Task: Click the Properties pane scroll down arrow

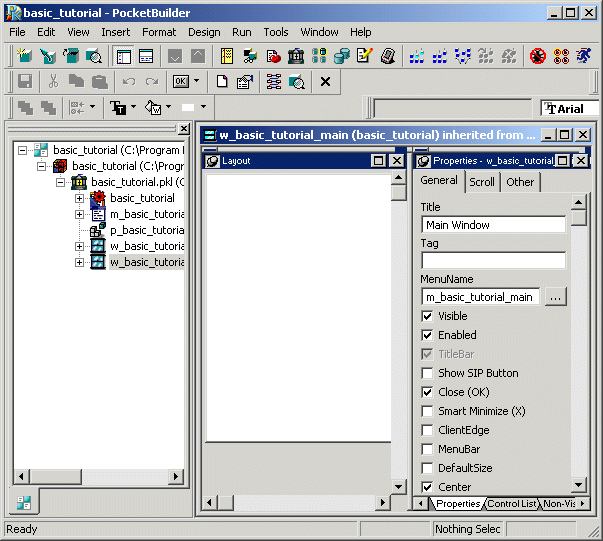Action: pos(578,484)
